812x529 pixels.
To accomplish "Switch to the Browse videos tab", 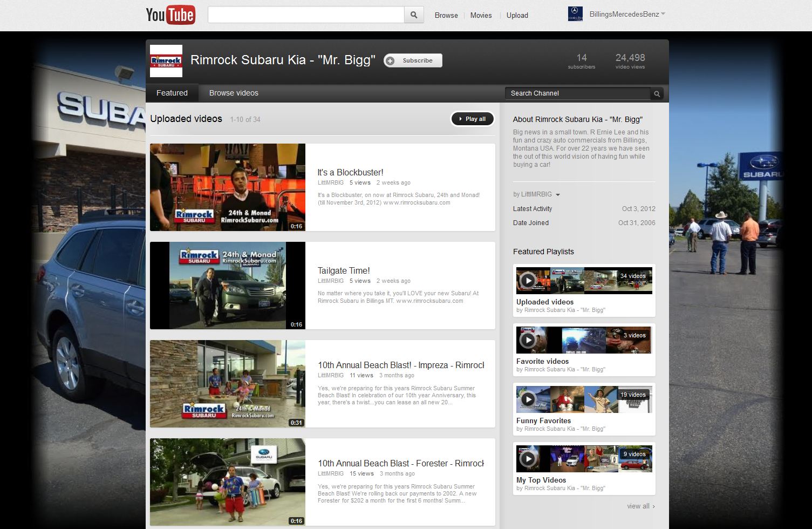I will click(233, 92).
